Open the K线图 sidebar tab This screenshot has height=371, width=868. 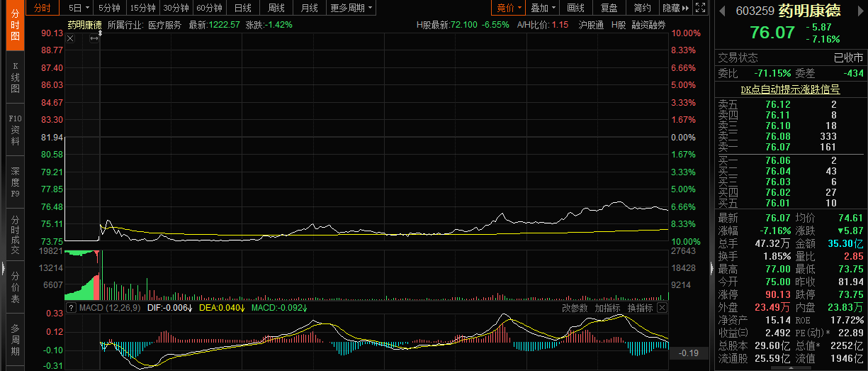(15, 78)
